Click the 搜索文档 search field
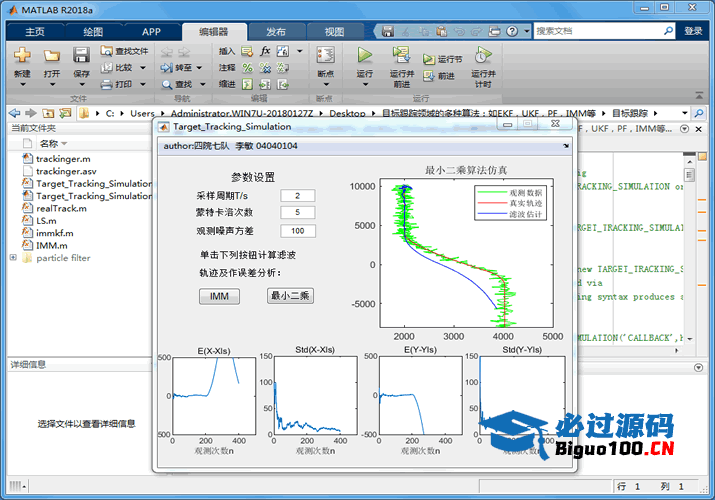 click(x=599, y=31)
